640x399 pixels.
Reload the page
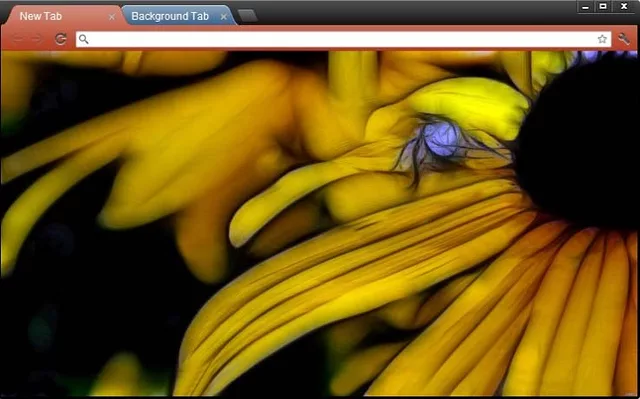coord(61,39)
